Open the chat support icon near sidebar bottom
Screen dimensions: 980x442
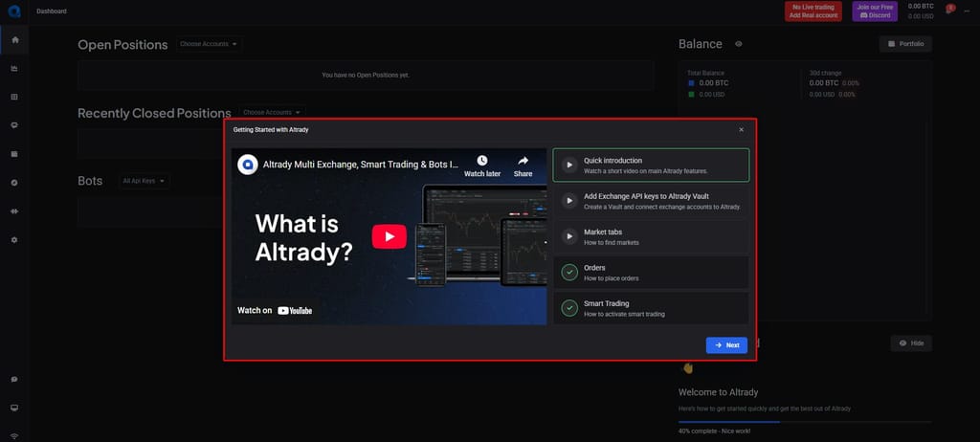[14, 379]
